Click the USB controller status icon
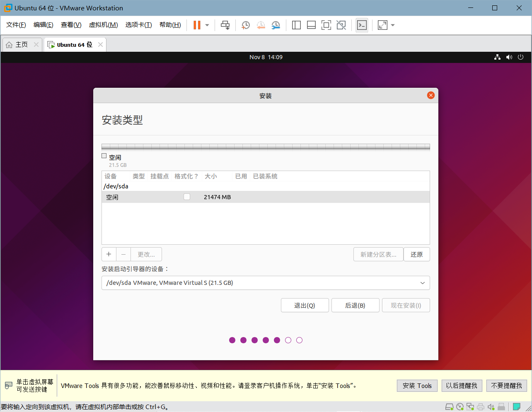532x412 pixels. [x=501, y=407]
